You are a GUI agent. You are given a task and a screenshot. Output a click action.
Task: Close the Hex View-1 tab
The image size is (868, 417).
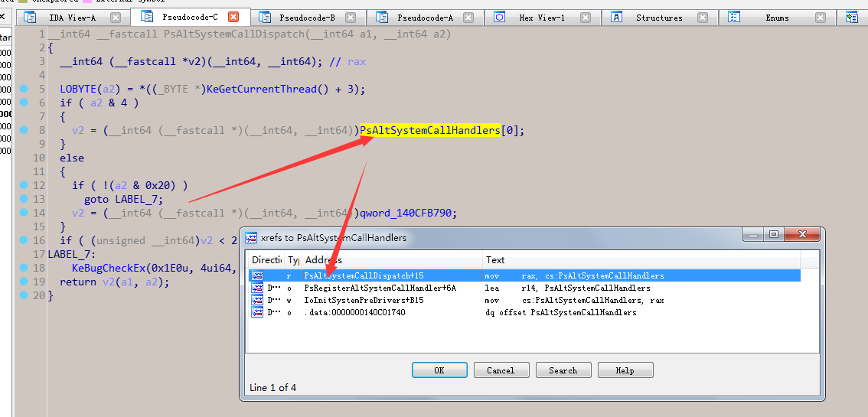point(586,18)
